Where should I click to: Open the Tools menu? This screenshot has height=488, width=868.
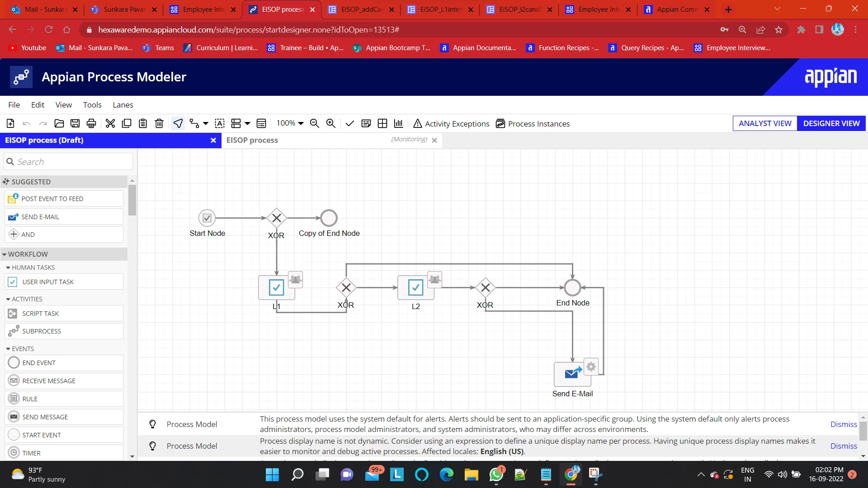coord(92,105)
